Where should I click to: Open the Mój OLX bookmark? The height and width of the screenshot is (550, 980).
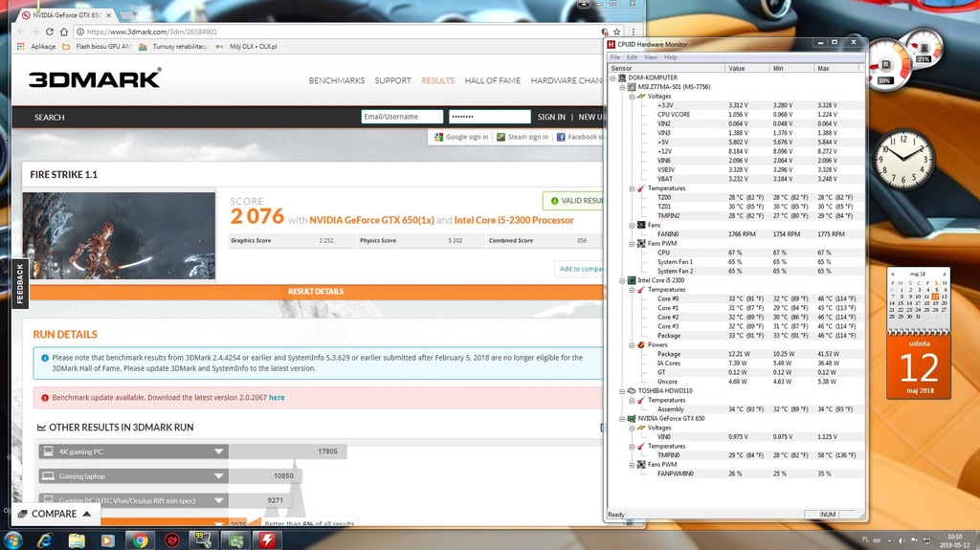click(247, 46)
